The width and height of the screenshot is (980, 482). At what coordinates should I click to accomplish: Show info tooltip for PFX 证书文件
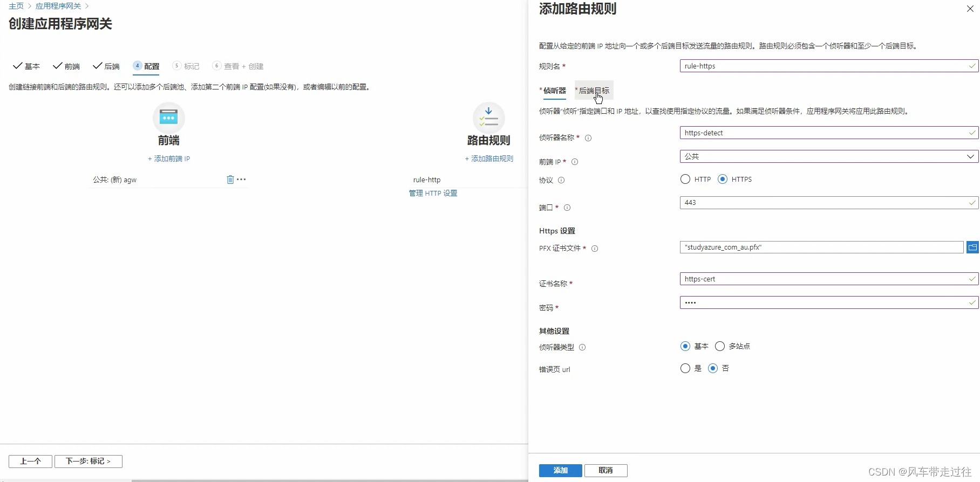point(595,249)
